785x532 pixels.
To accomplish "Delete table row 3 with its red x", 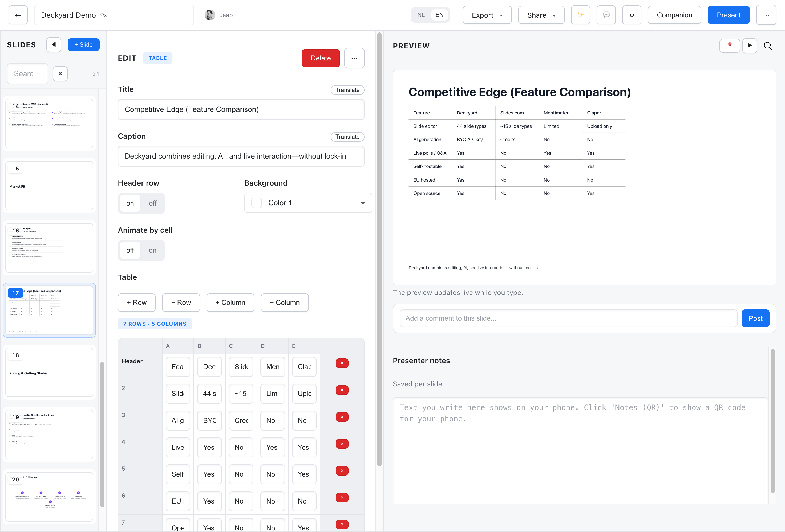I will pyautogui.click(x=342, y=417).
